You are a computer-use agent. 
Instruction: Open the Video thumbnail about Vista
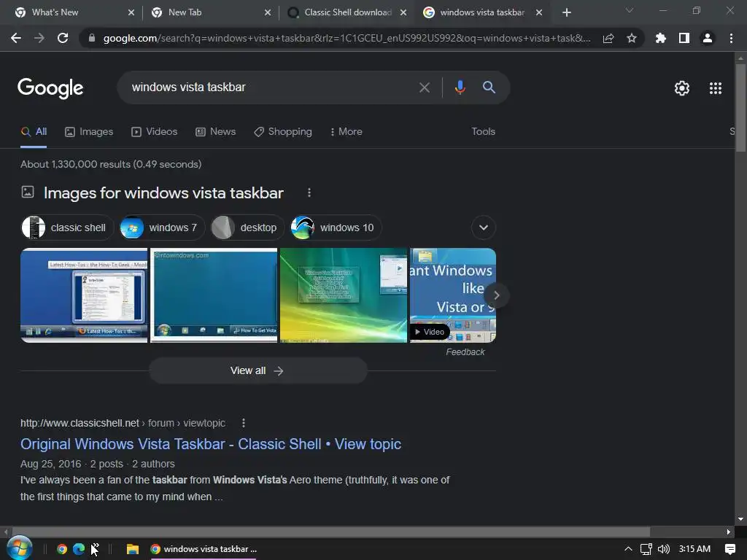pyautogui.click(x=452, y=295)
